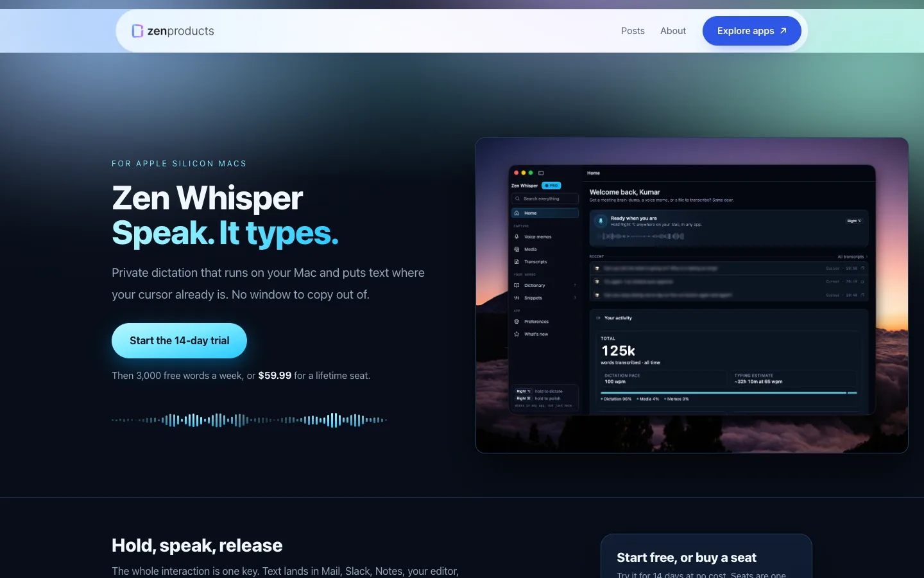Click the 'Dictation 96%' legend entry

617,399
